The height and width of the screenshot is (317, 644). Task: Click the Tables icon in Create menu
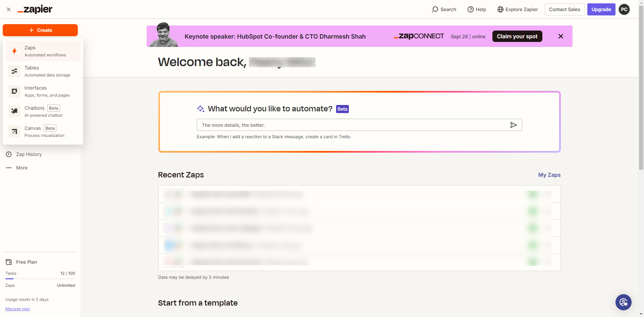tap(14, 71)
